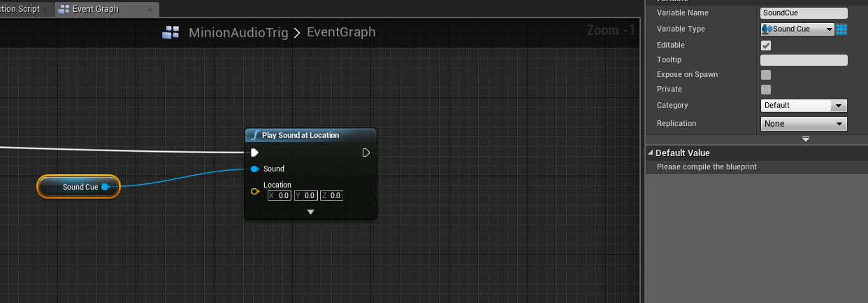Click the Event Graph tab icon
Screen dimensions: 868x303
[64, 9]
